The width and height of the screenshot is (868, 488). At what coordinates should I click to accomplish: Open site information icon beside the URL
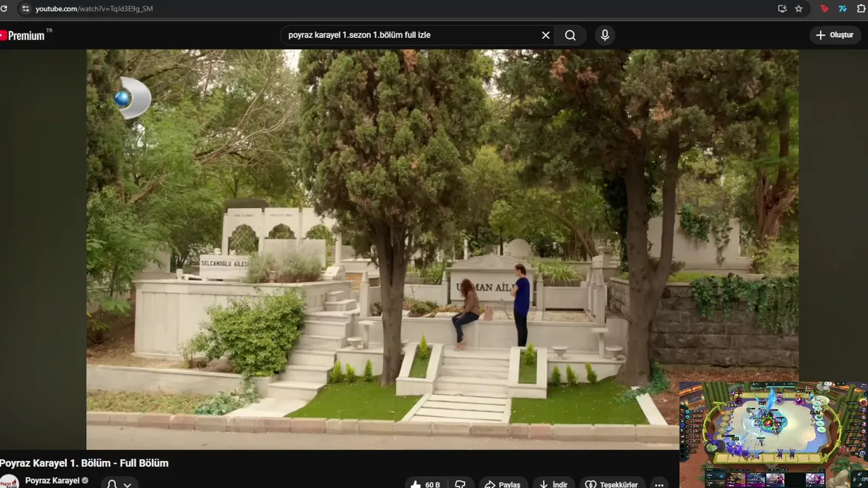[25, 9]
